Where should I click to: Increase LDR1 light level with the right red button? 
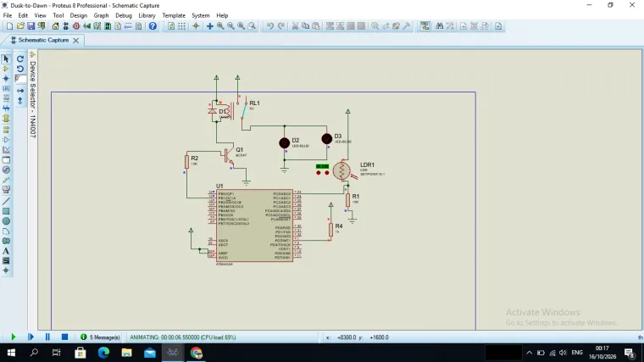pyautogui.click(x=327, y=173)
